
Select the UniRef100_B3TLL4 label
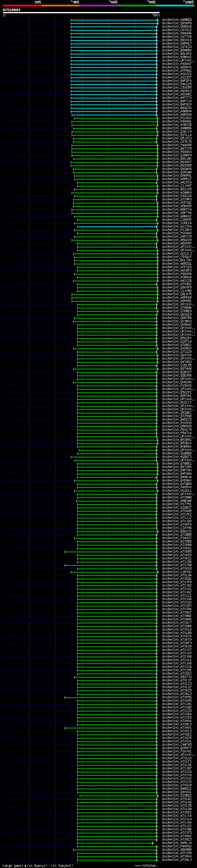tap(176, 135)
